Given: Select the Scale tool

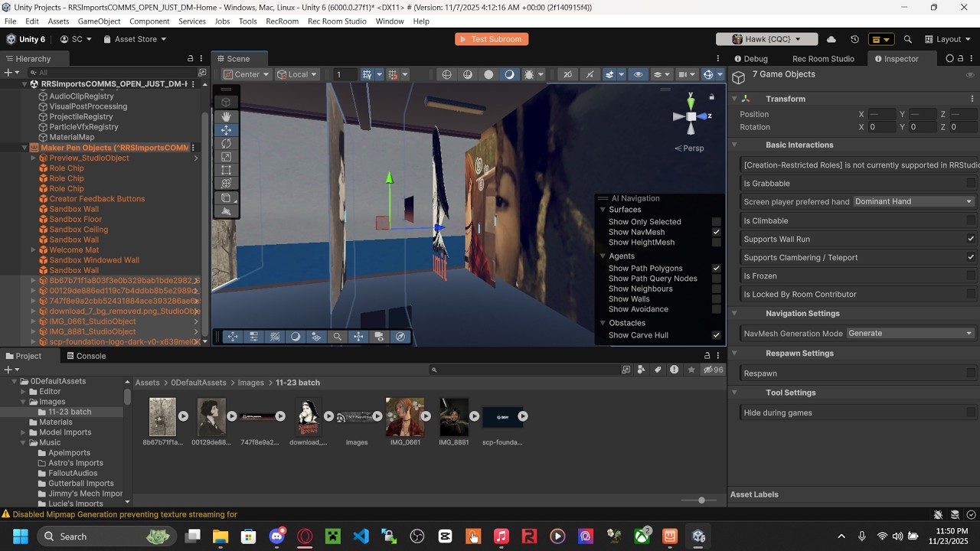Looking at the screenshot, I should coord(226,157).
